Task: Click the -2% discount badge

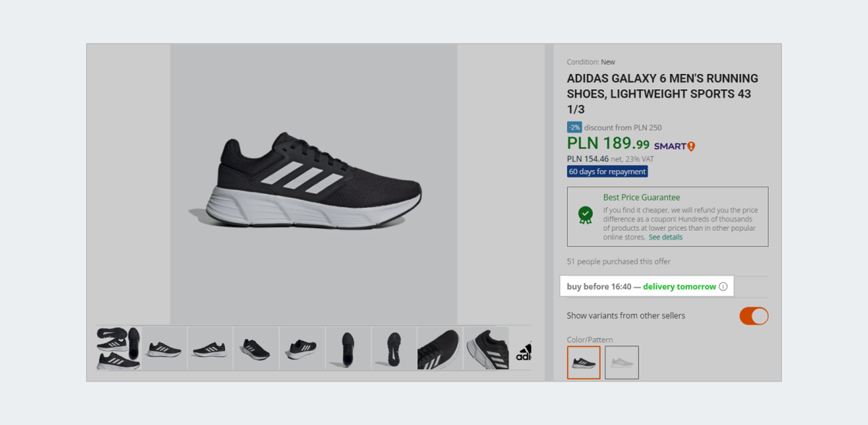Action: coord(574,127)
